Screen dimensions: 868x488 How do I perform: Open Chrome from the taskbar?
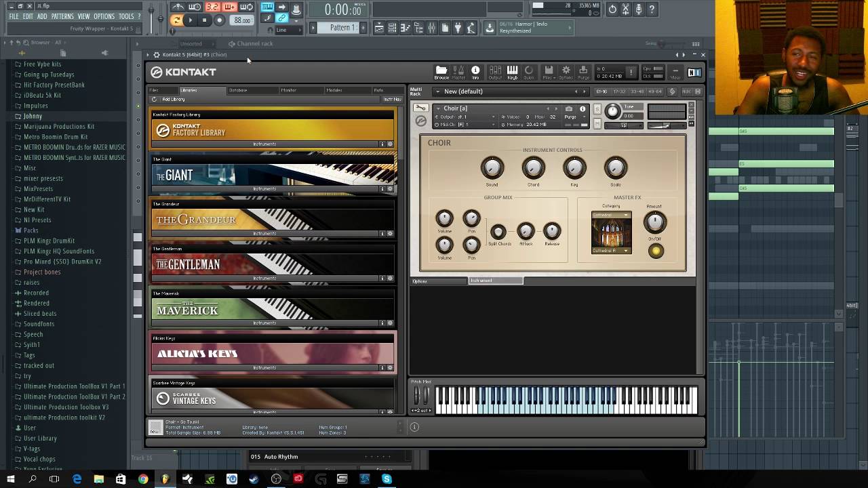pos(143,479)
